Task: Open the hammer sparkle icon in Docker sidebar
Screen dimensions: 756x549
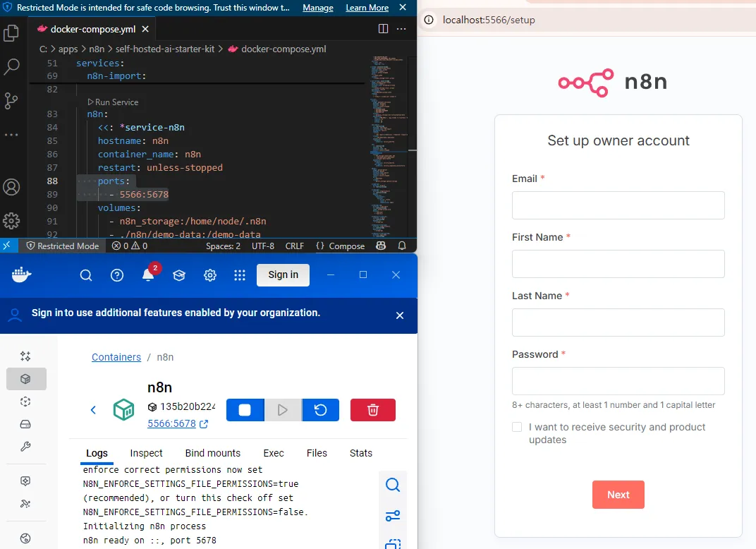Action: [x=25, y=504]
